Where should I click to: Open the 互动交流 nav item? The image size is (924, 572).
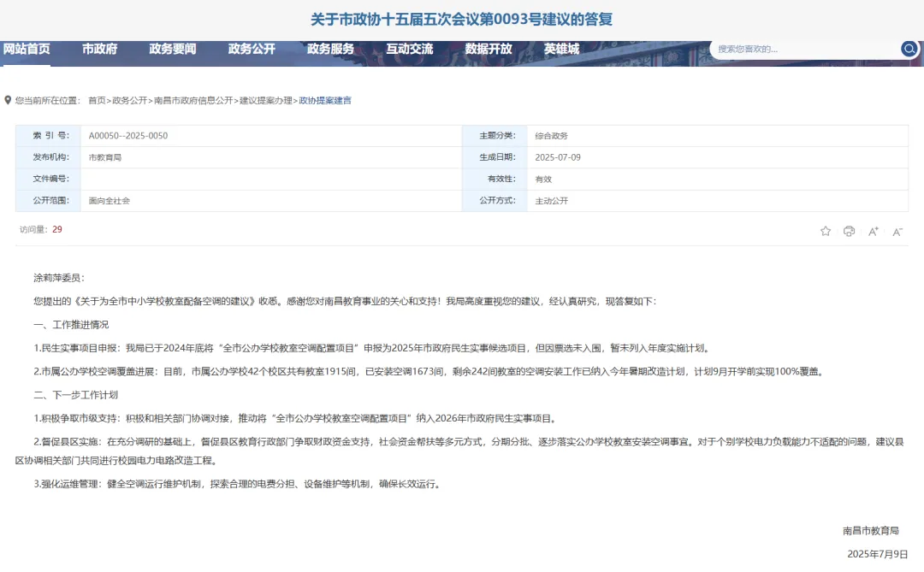tap(410, 49)
